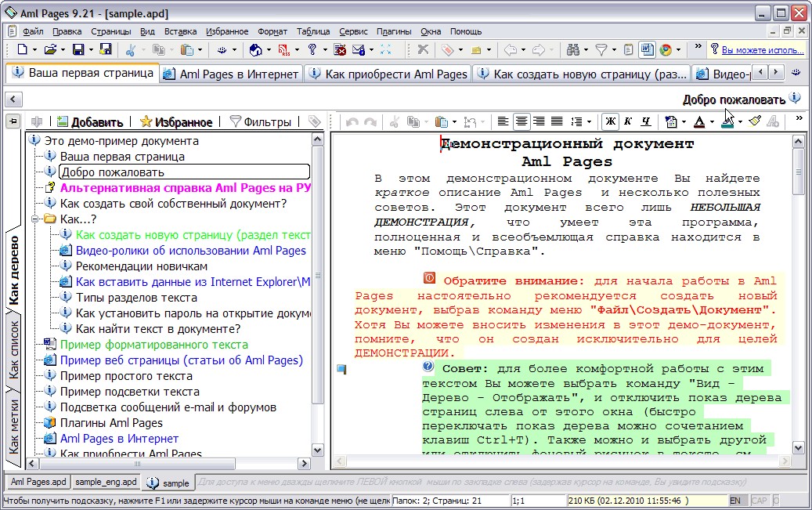The height and width of the screenshot is (510, 812).
Task: Click the binoculars search icon
Action: (x=572, y=50)
